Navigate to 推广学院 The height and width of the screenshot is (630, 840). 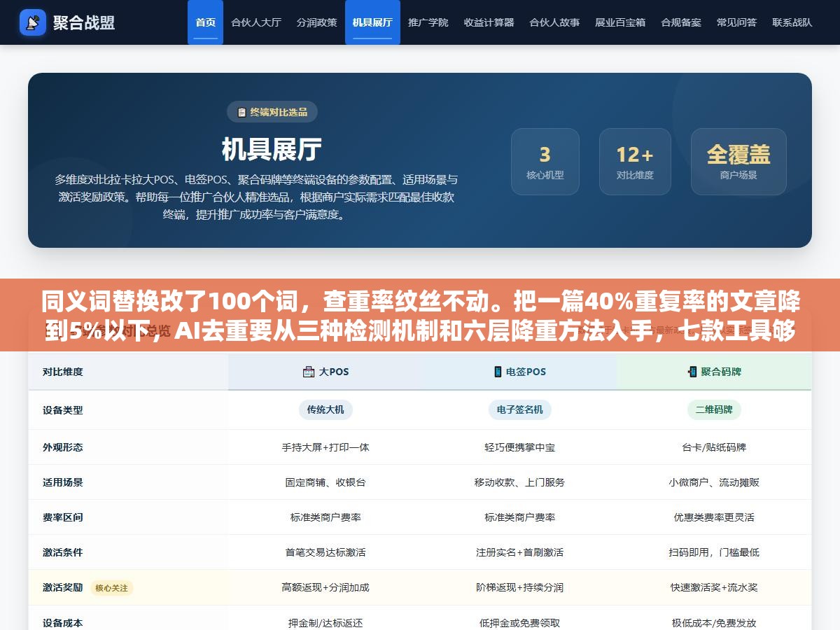[x=428, y=22]
